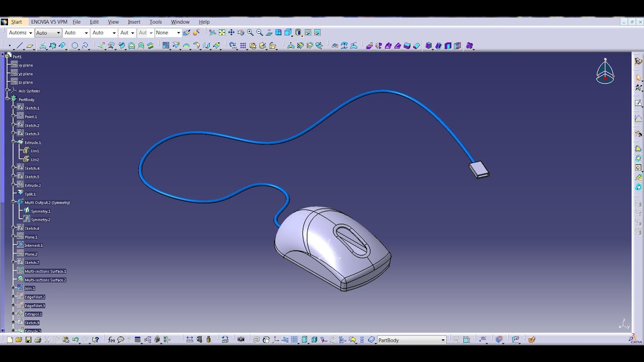This screenshot has width=644, height=362.
Task: Click the Pan view icon
Action: pyautogui.click(x=231, y=32)
